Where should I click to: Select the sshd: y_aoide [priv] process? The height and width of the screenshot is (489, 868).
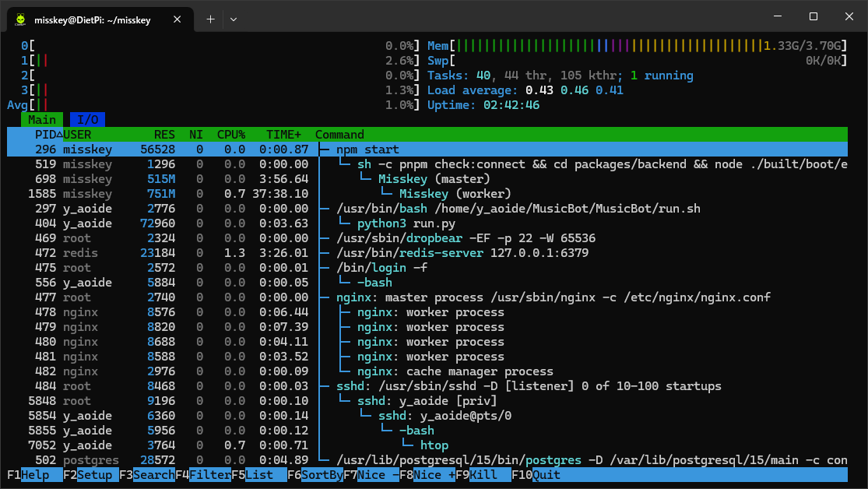tap(427, 401)
